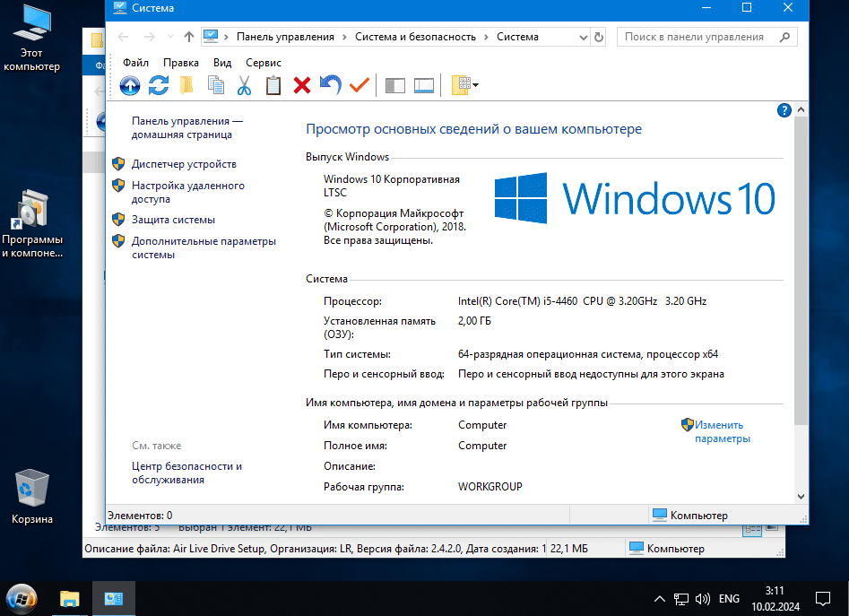The image size is (849, 616).
Task: Show hidden tray icons chevron
Action: (660, 599)
